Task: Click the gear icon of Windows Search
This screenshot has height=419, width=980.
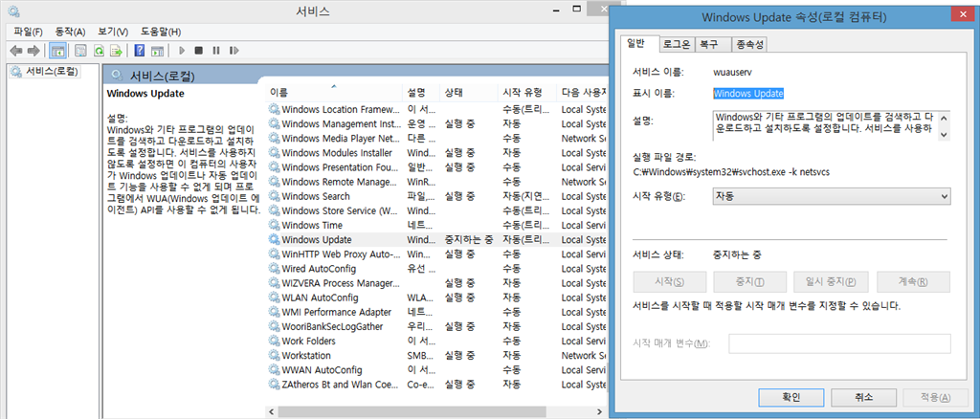Action: click(275, 196)
